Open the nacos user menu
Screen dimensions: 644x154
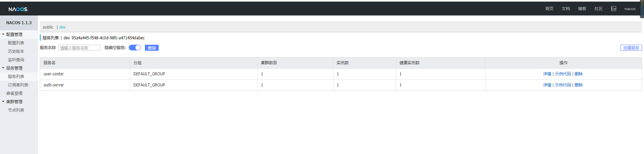tap(630, 9)
